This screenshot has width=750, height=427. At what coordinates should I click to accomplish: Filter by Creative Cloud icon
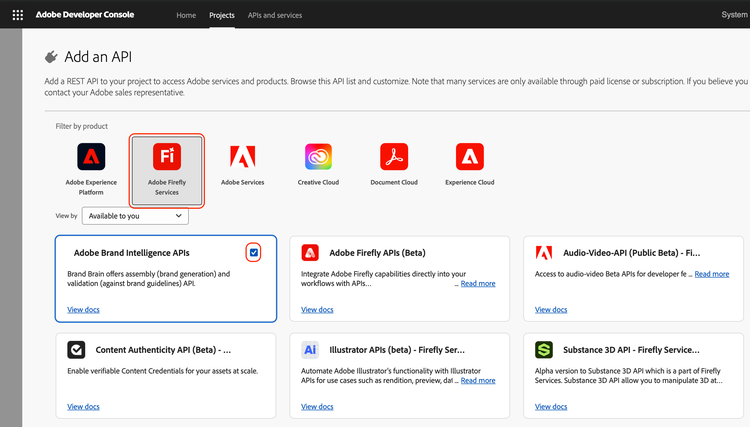pyautogui.click(x=318, y=156)
